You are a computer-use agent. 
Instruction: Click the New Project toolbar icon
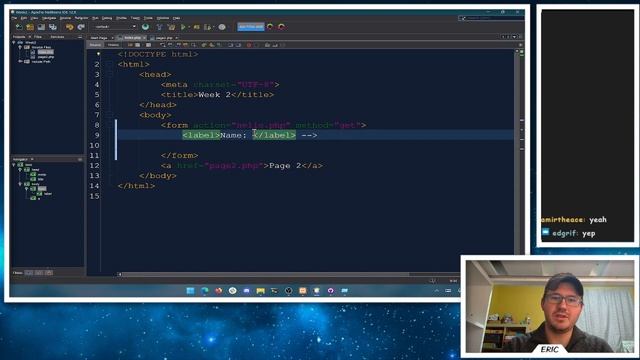[30, 27]
